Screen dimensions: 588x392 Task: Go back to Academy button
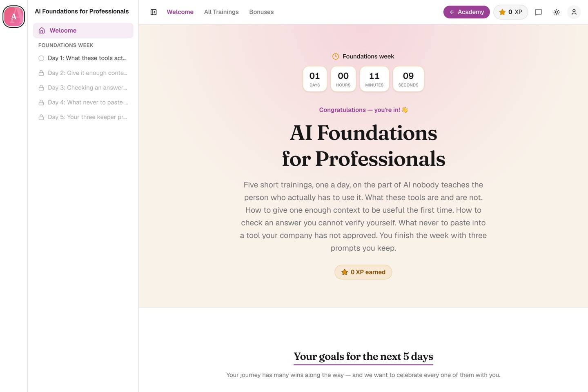pos(466,12)
